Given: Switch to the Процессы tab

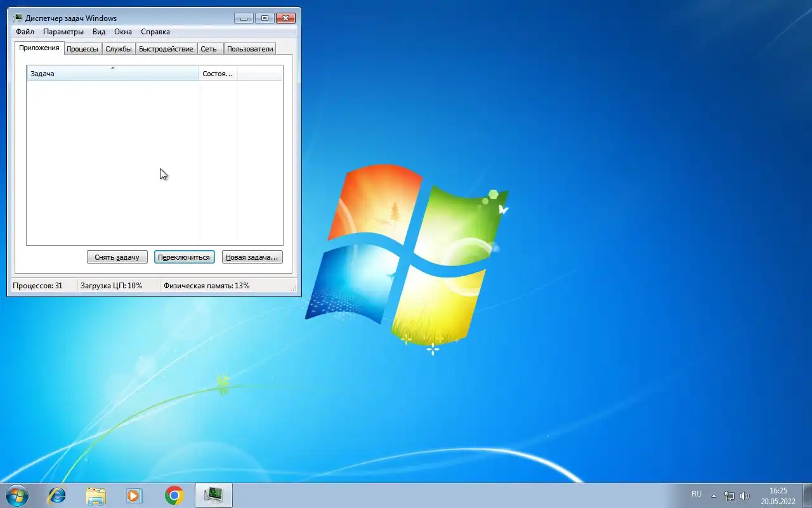Looking at the screenshot, I should (x=82, y=49).
